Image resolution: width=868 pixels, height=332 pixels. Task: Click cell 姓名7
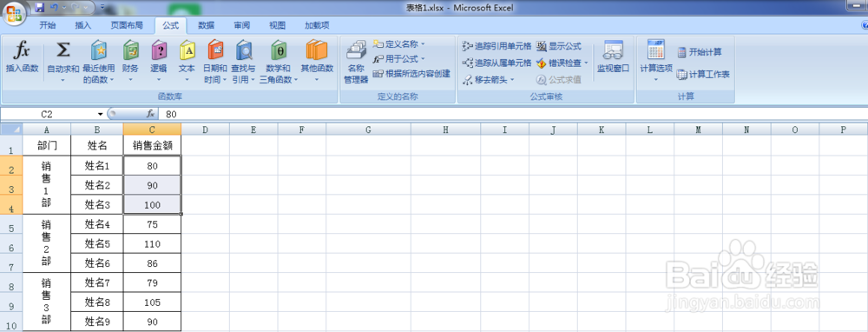(x=97, y=282)
